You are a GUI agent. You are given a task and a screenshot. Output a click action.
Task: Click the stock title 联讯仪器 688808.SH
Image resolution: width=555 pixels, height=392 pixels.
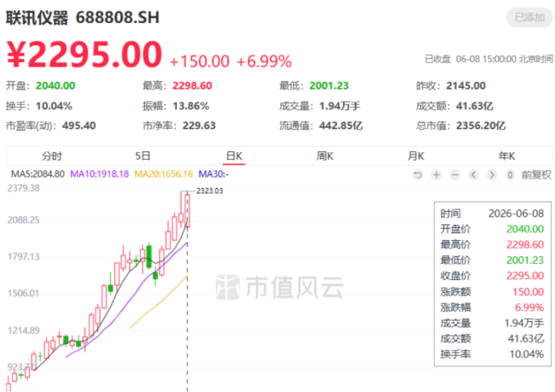pyautogui.click(x=83, y=17)
